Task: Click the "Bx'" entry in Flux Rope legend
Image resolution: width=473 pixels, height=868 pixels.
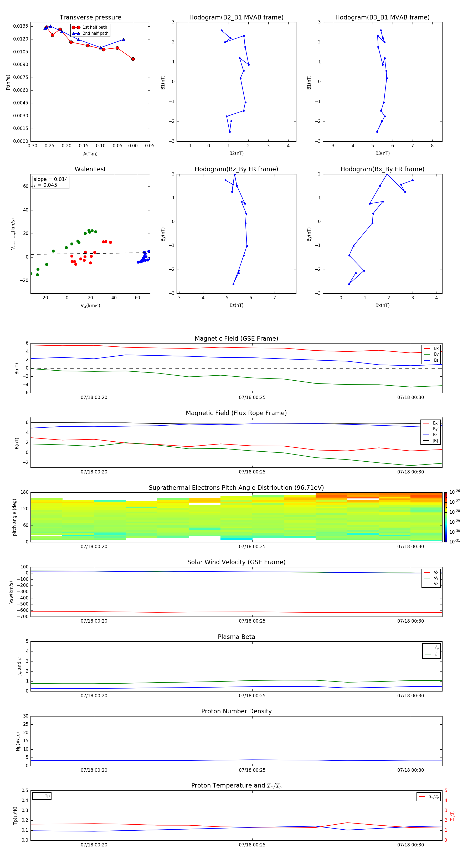Action: point(431,423)
